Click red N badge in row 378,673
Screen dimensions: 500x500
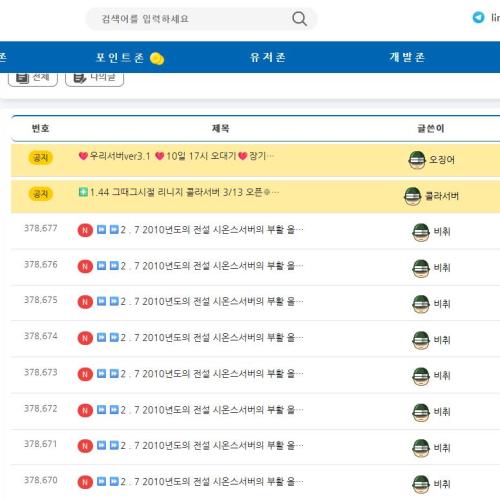[85, 374]
